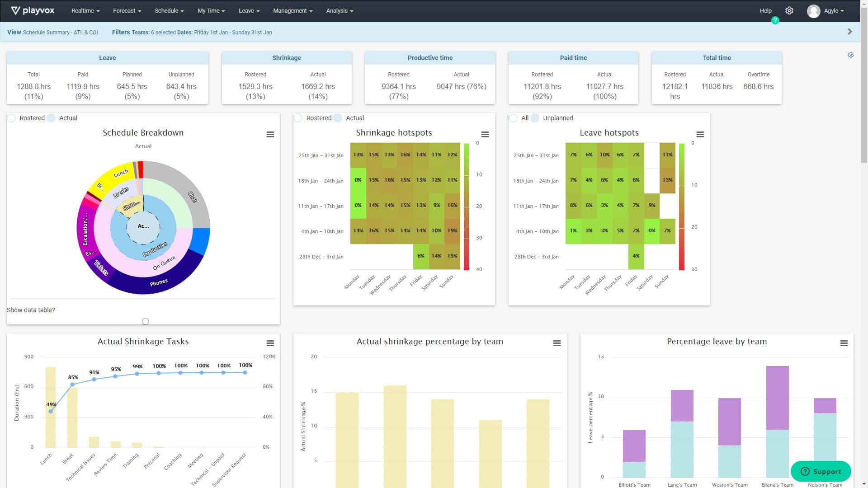The width and height of the screenshot is (868, 488).
Task: Open Actual Shrinkage Tasks chart menu icon
Action: coord(270,343)
